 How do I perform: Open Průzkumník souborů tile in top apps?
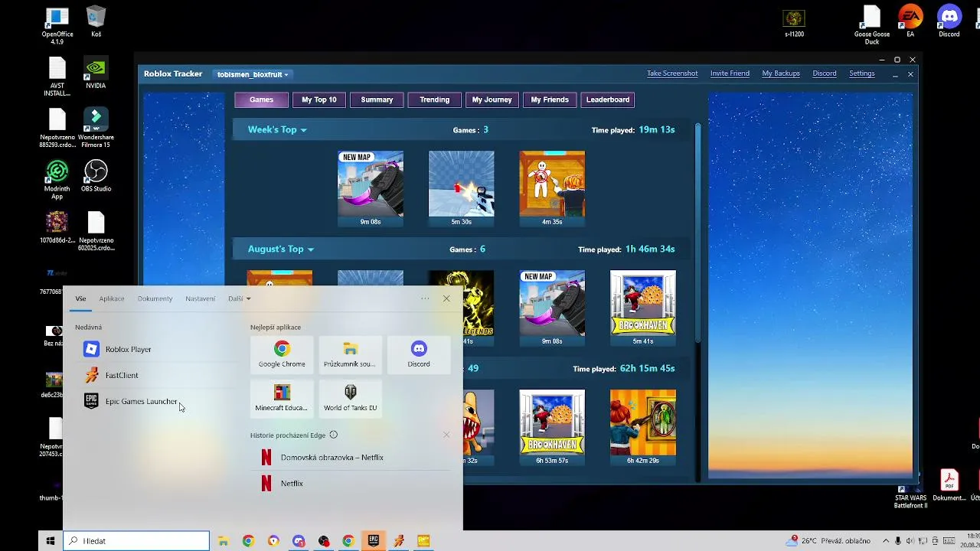coord(350,354)
